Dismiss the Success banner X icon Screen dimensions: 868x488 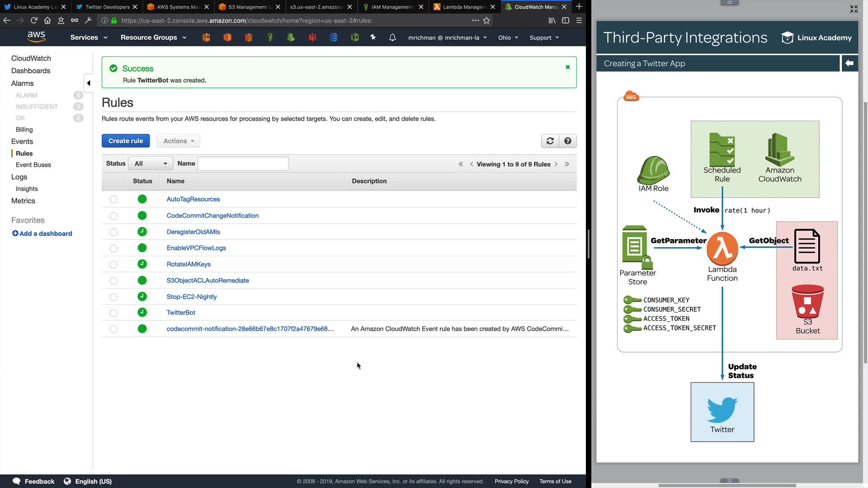pos(567,67)
